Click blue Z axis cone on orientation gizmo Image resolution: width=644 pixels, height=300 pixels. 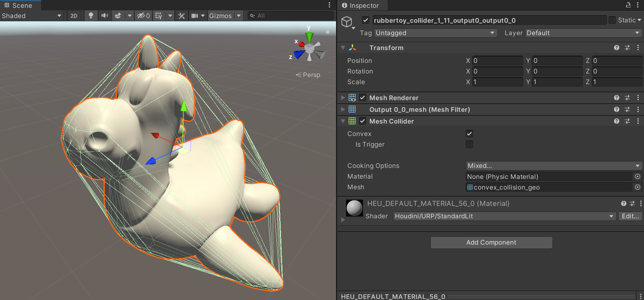[x=299, y=54]
